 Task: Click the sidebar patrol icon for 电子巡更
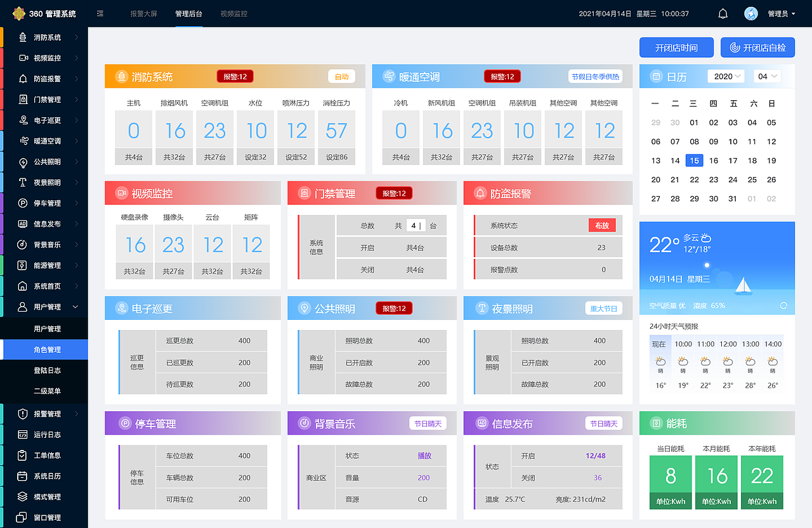pyautogui.click(x=23, y=120)
